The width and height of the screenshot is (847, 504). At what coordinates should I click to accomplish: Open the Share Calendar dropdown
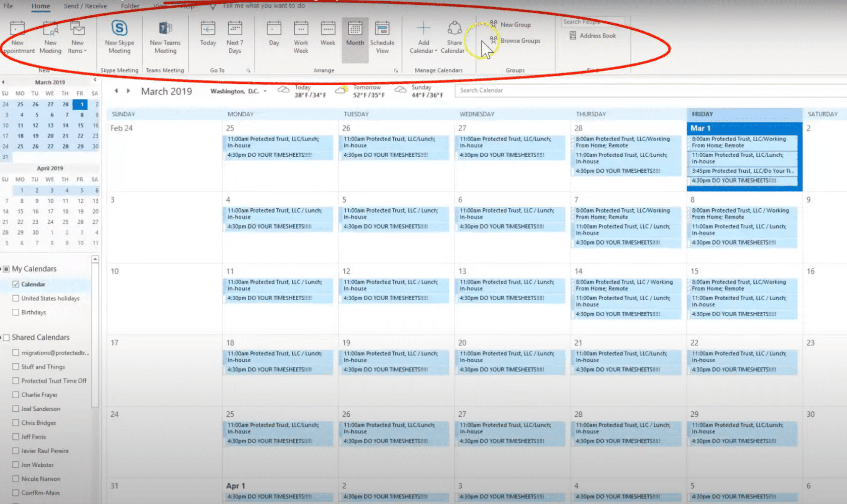454,38
